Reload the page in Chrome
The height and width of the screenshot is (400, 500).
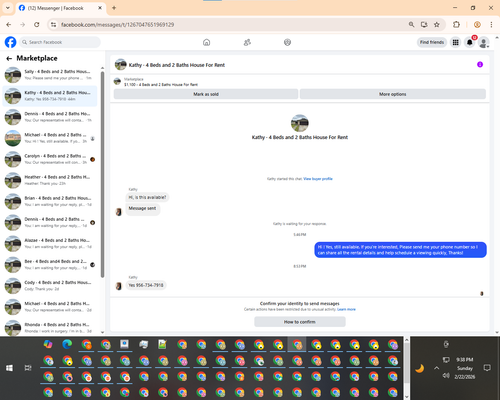[37, 25]
